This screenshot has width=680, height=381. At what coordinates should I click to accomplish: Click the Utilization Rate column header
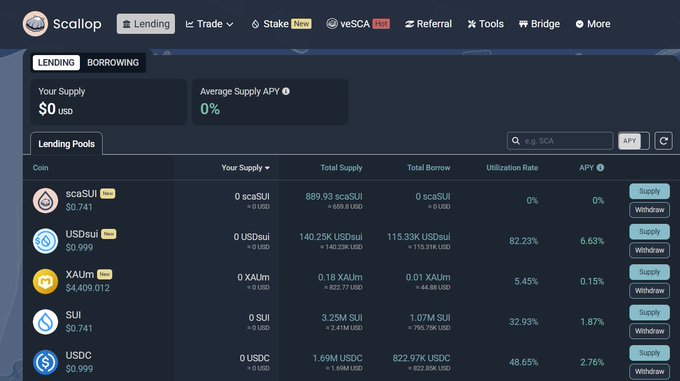tap(512, 168)
